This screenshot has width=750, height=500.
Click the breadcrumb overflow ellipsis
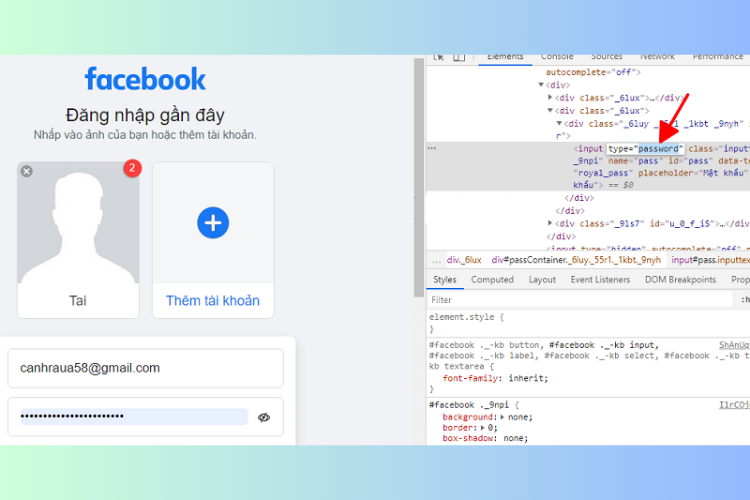[436, 261]
